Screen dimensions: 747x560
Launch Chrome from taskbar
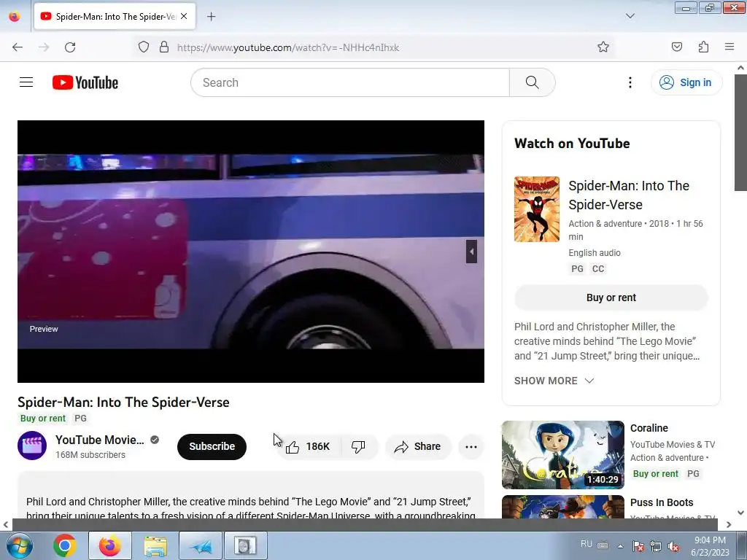pyautogui.click(x=65, y=545)
